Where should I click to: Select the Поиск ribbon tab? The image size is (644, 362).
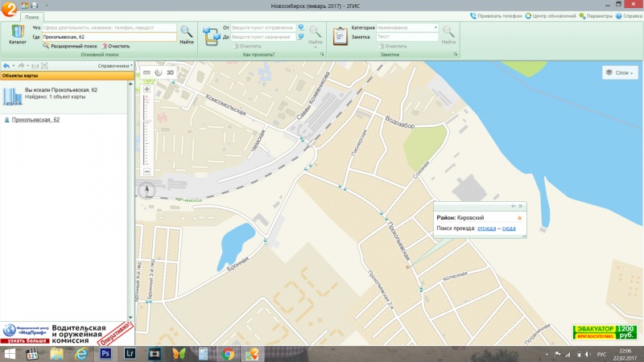32,17
